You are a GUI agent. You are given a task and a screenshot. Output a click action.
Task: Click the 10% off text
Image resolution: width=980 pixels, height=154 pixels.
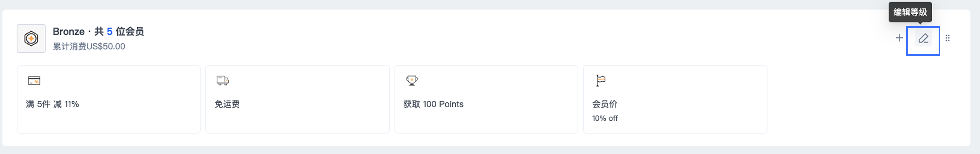pos(605,118)
